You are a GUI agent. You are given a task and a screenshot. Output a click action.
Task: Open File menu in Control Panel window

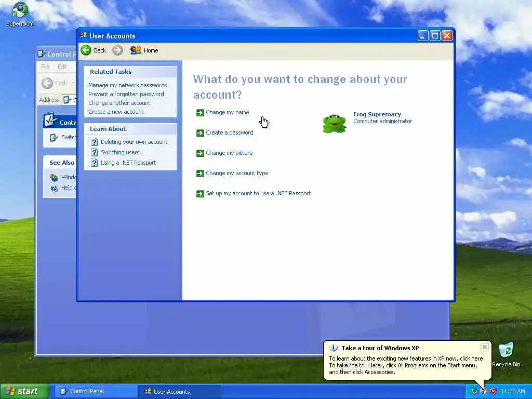(x=45, y=66)
